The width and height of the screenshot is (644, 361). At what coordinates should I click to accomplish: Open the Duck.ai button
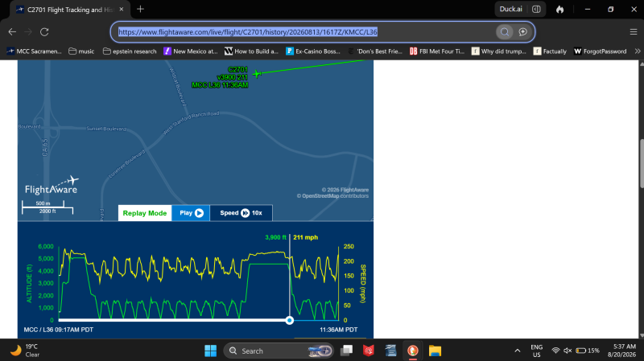(510, 9)
